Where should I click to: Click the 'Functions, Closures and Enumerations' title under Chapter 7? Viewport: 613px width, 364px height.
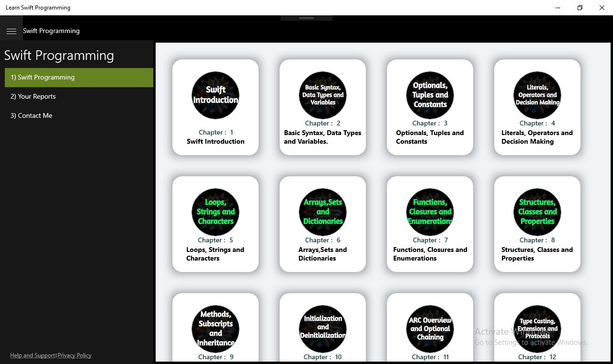430,254
